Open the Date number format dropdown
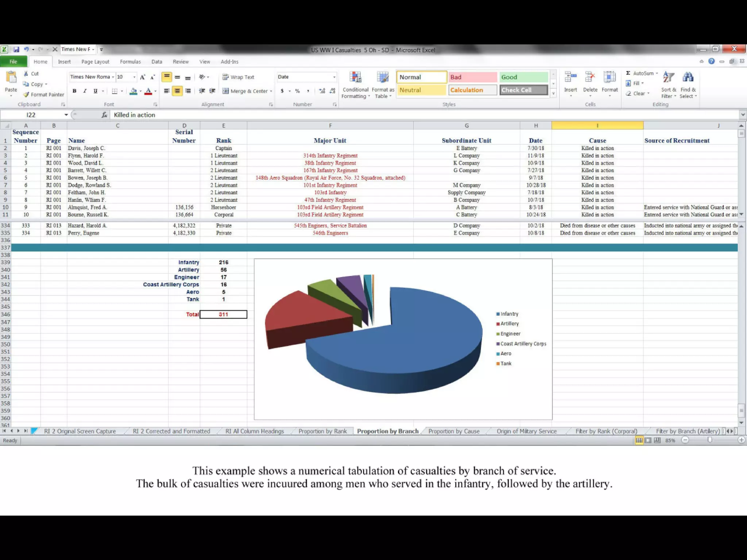 tap(334, 77)
